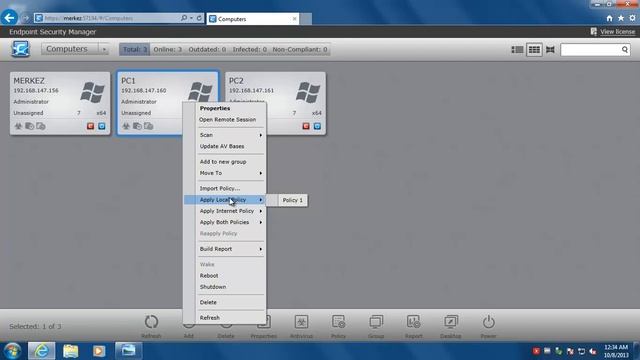Click the search magnifier icon

coord(624,50)
